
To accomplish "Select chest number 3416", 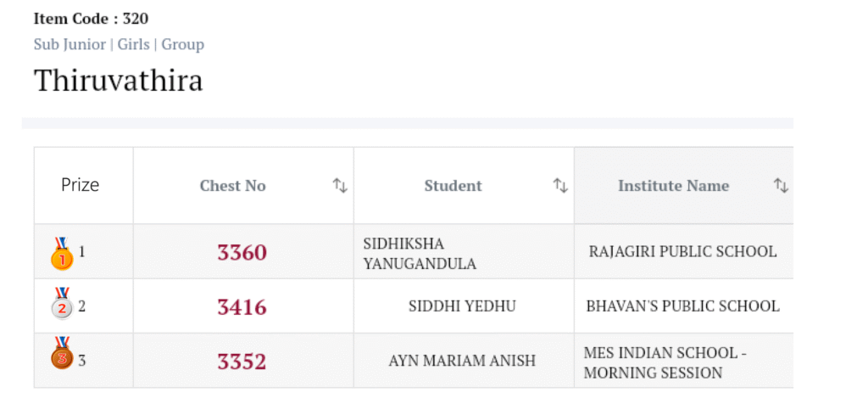I will (x=242, y=306).
